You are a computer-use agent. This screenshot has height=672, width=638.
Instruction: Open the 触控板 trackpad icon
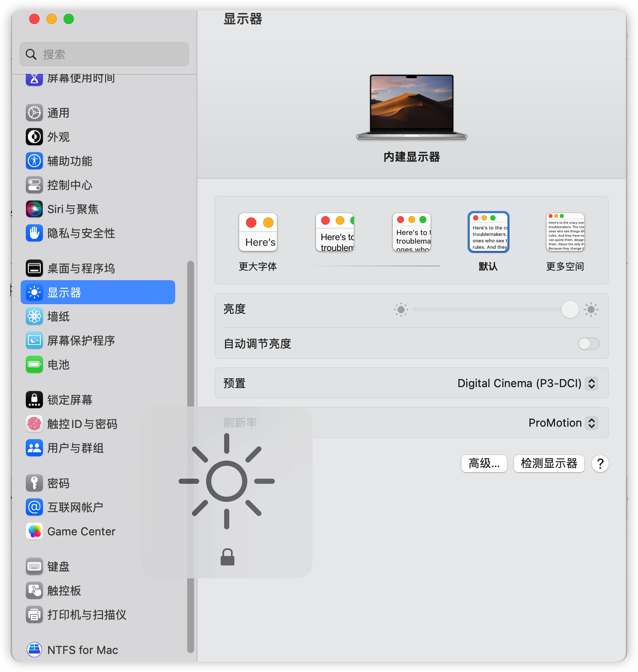[34, 591]
